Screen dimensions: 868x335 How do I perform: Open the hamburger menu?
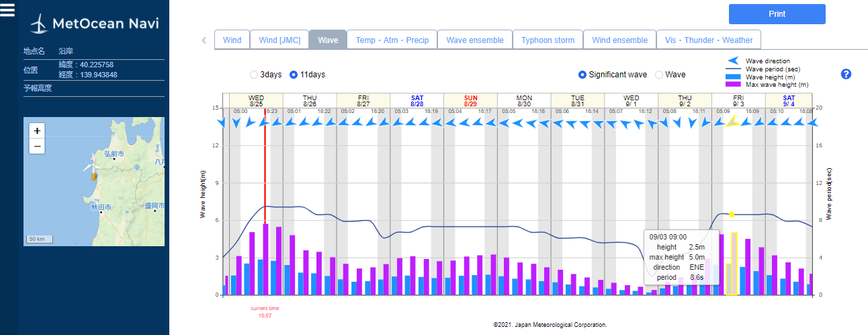point(7,11)
